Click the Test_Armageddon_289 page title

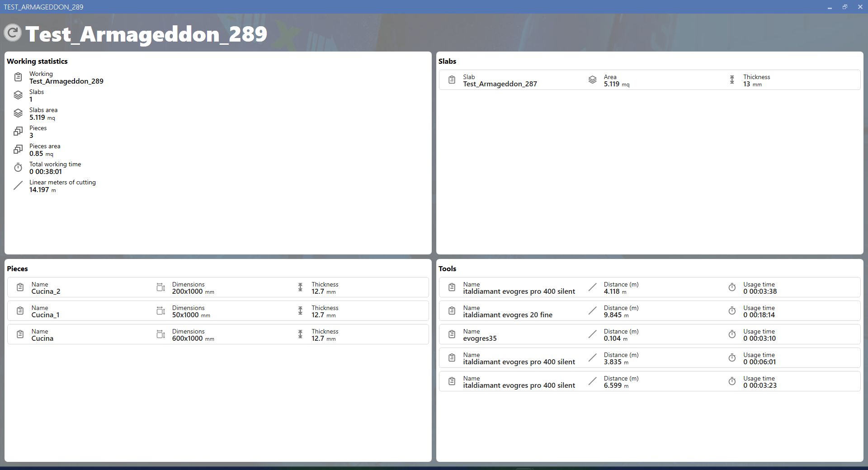coord(146,34)
